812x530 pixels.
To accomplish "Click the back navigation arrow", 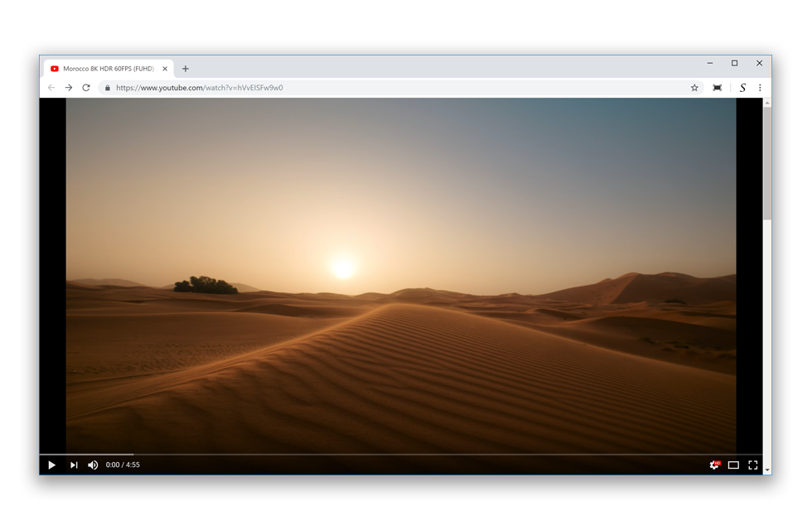I will click(51, 87).
